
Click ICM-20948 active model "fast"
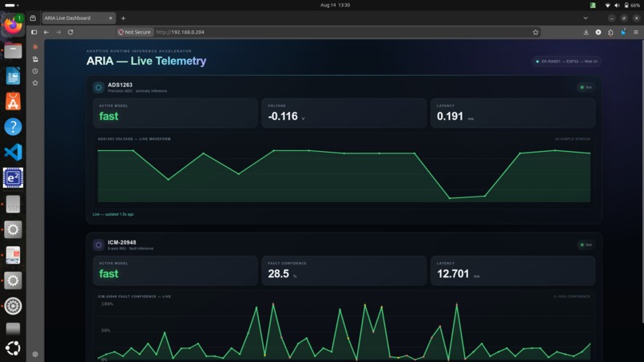pos(109,273)
